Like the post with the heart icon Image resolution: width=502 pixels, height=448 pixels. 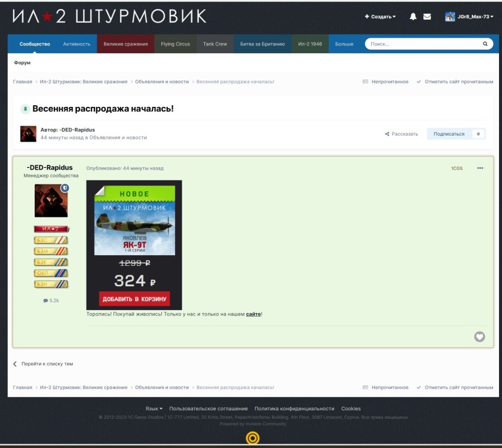480,337
